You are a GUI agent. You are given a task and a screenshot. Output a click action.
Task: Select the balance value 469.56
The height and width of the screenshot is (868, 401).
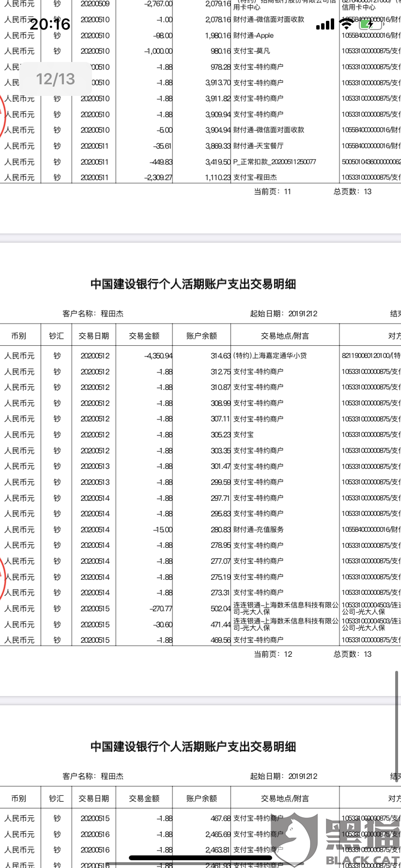click(221, 640)
